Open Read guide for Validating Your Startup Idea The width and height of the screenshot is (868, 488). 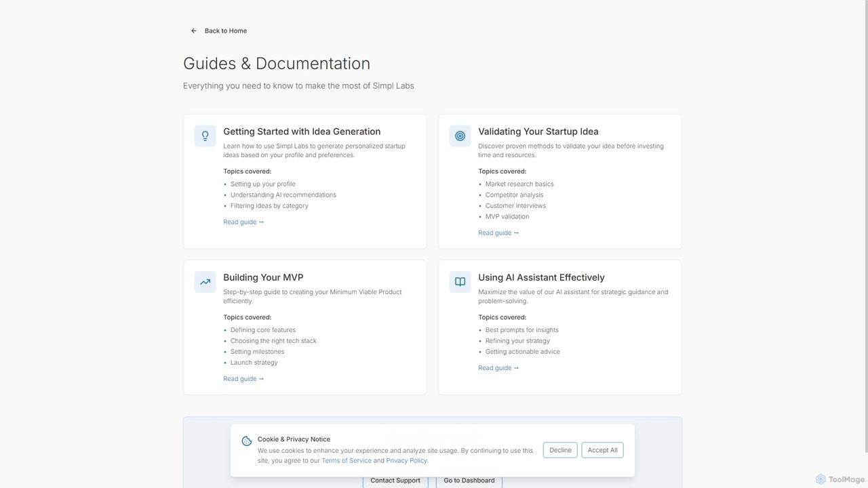(x=498, y=233)
